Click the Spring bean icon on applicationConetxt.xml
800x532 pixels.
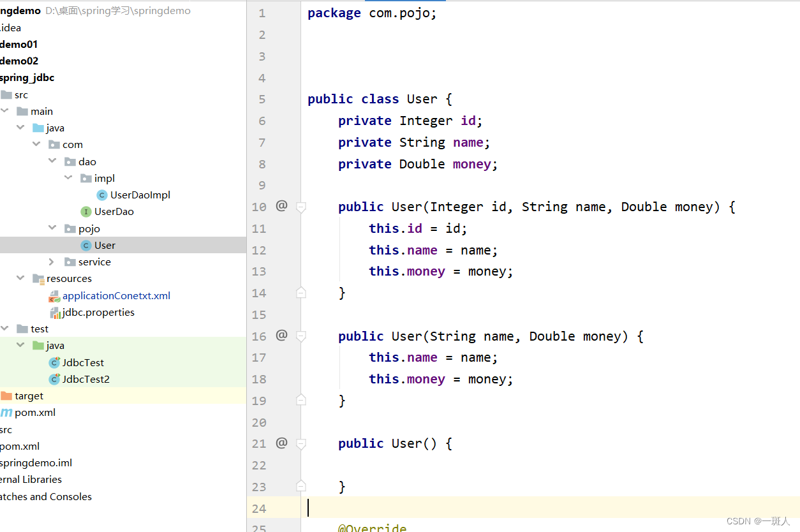(x=54, y=295)
